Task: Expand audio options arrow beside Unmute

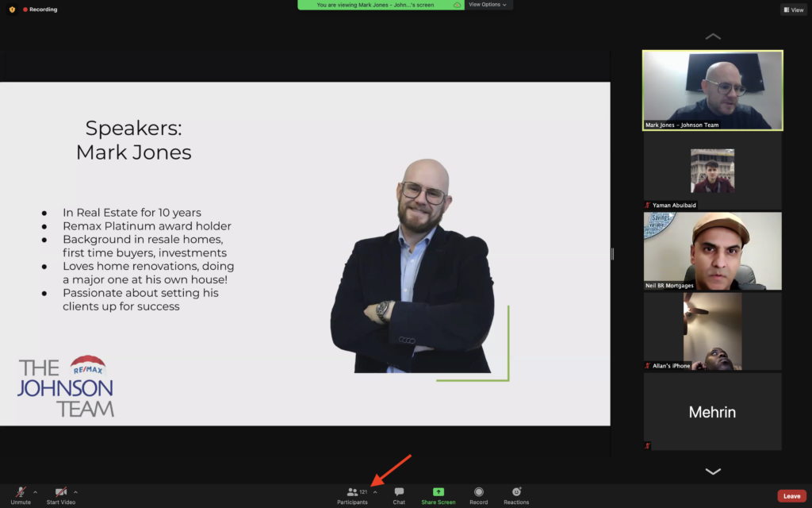Action: tap(36, 492)
